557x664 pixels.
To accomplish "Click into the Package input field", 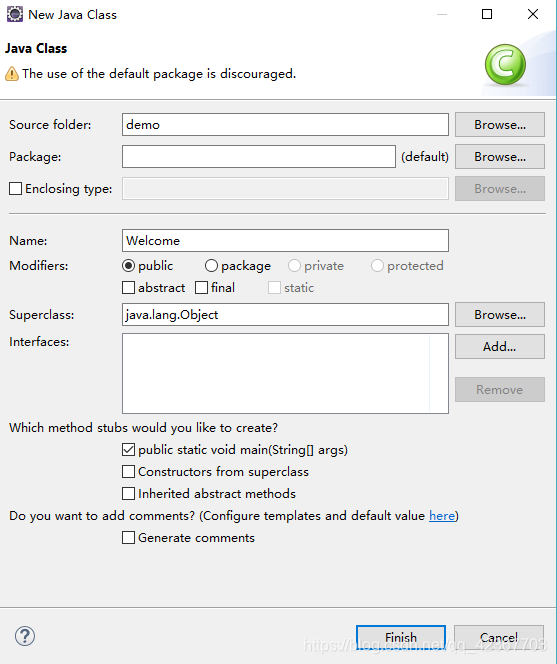I will point(259,157).
